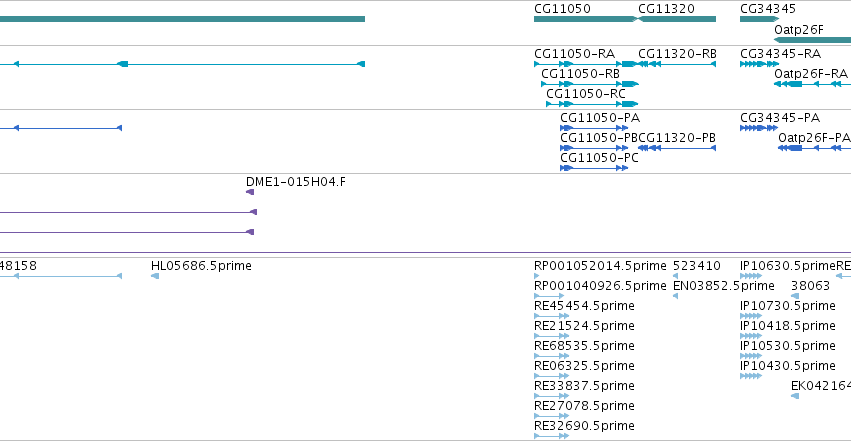851x441 pixels.
Task: Select the CG11050 gene bar
Action: click(x=585, y=19)
